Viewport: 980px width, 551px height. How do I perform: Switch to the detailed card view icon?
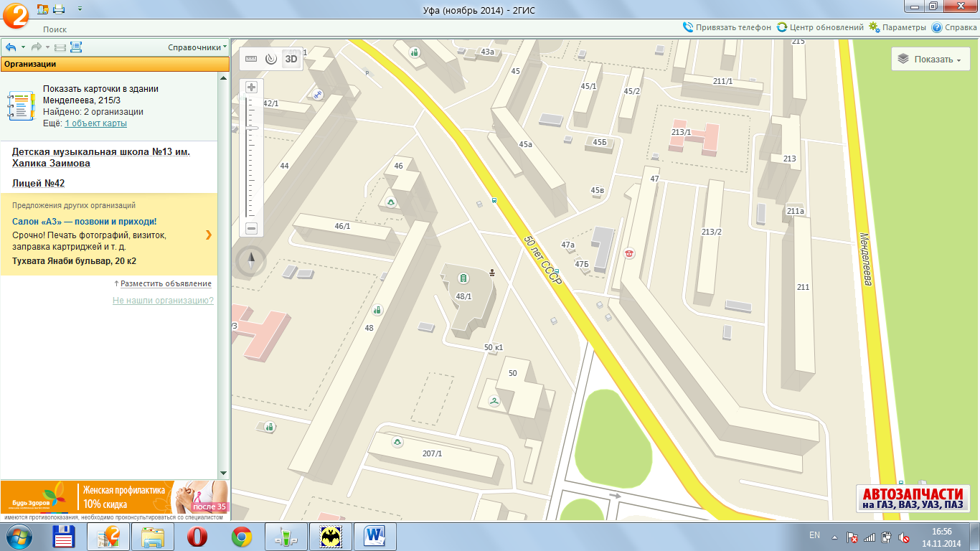pyautogui.click(x=76, y=47)
